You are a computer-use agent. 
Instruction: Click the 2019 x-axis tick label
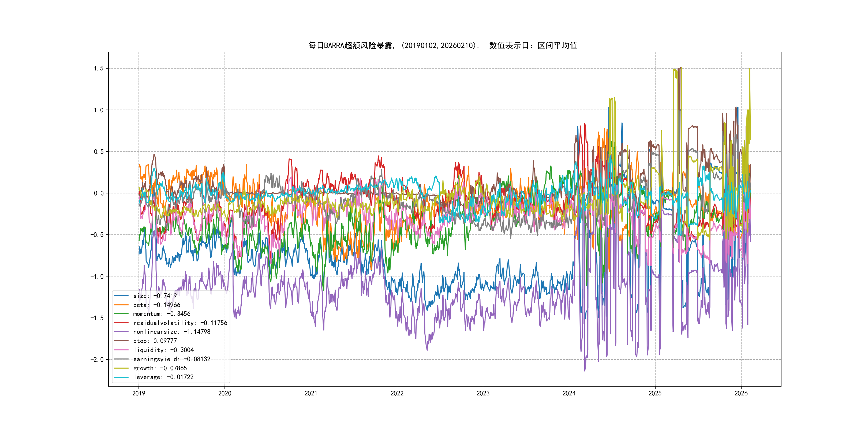(139, 393)
